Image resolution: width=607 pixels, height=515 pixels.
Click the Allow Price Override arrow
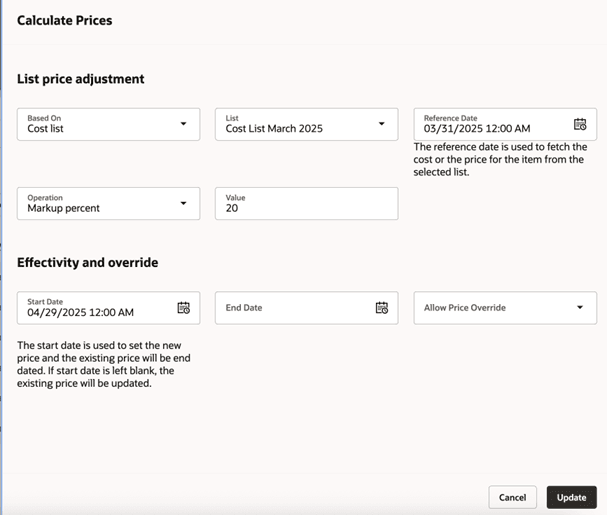coord(580,308)
